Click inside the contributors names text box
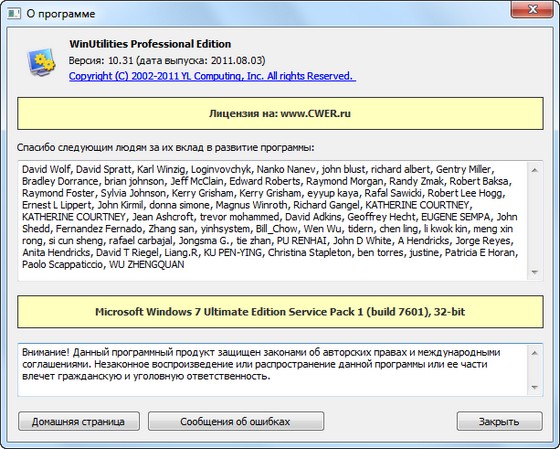The height and width of the screenshot is (449, 560). pyautogui.click(x=273, y=221)
